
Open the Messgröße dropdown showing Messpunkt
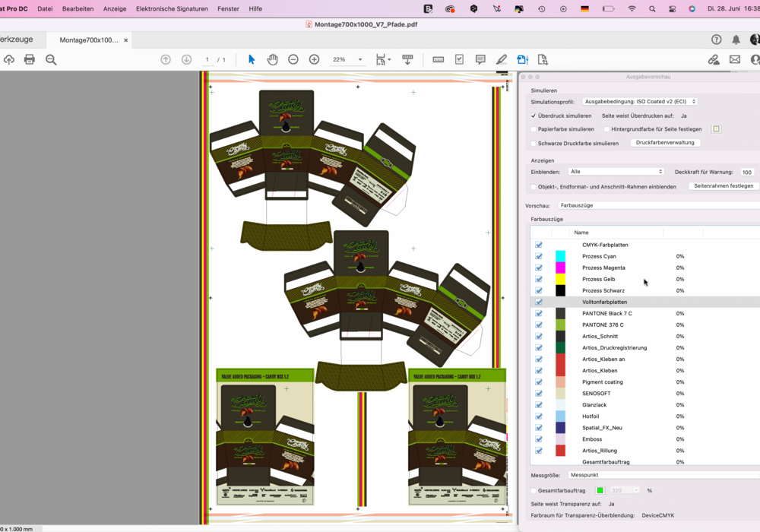click(664, 475)
